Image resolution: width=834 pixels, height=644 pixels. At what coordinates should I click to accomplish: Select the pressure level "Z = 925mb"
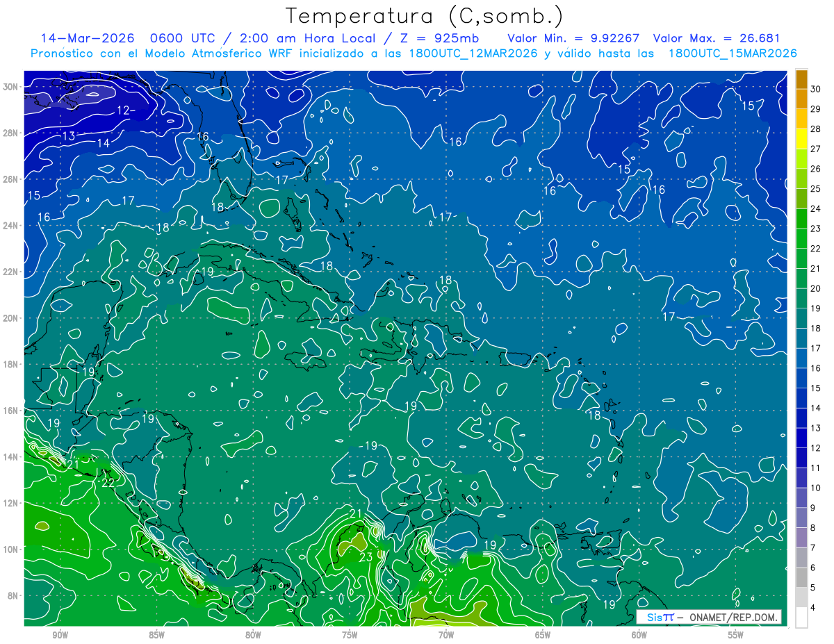(440, 38)
